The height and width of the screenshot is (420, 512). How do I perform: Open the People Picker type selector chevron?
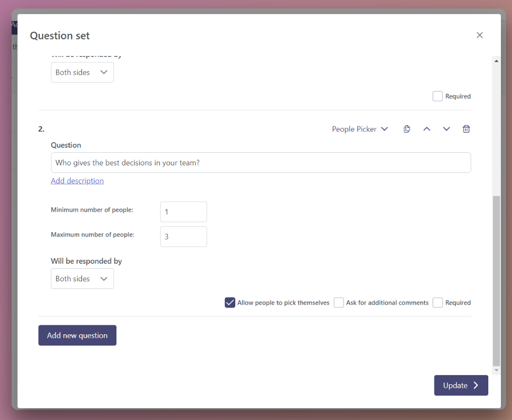[x=385, y=129]
